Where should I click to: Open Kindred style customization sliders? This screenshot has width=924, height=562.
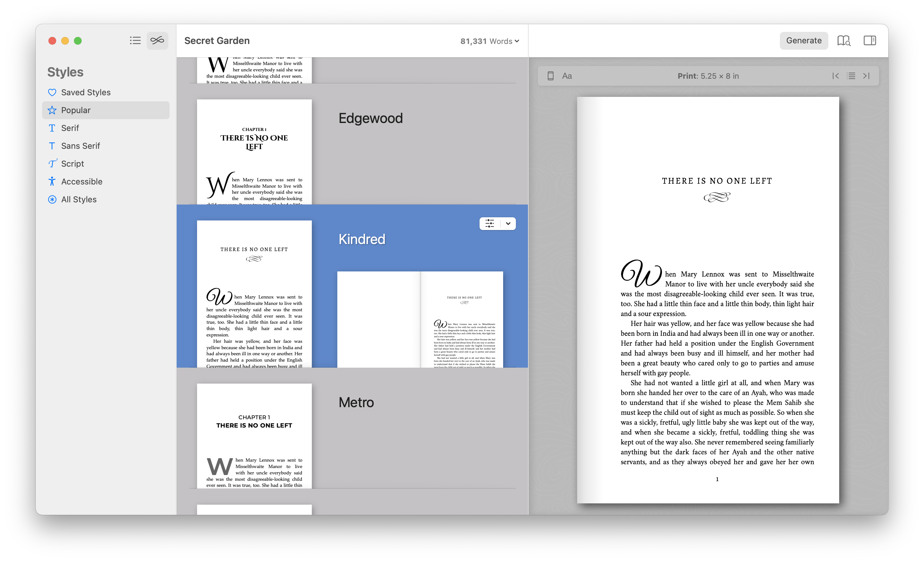(490, 224)
